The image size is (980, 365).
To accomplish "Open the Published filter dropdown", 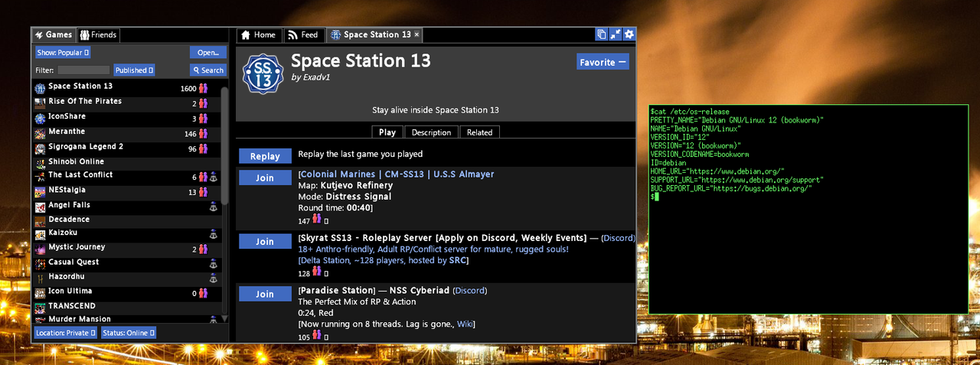I will (x=135, y=70).
